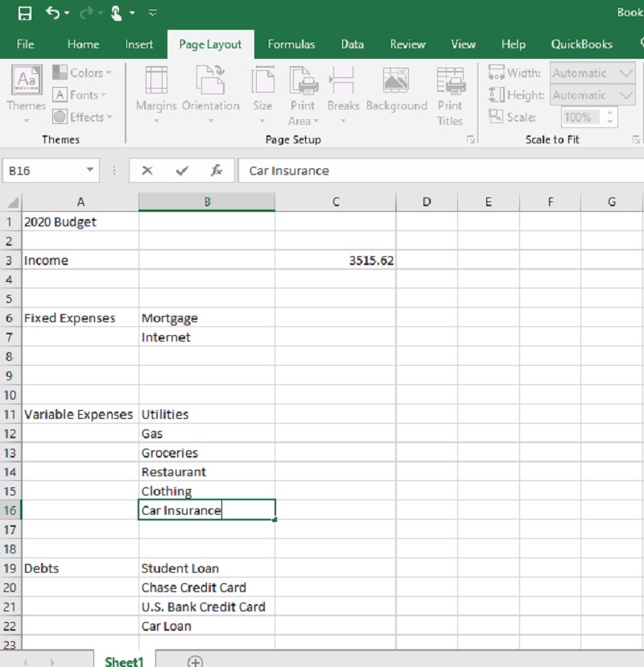Open the Print Area menu
Viewport: 644px width, 667px height.
coord(303,96)
